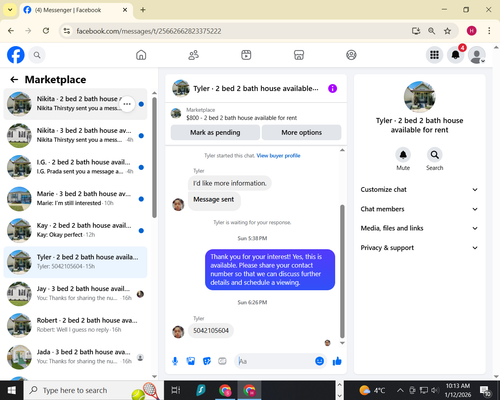Bookmark this page star icon
The height and width of the screenshot is (400, 500).
point(447,31)
